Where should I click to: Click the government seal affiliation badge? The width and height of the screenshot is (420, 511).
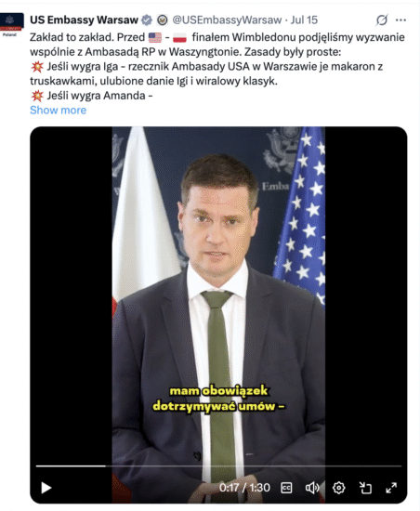[162, 20]
